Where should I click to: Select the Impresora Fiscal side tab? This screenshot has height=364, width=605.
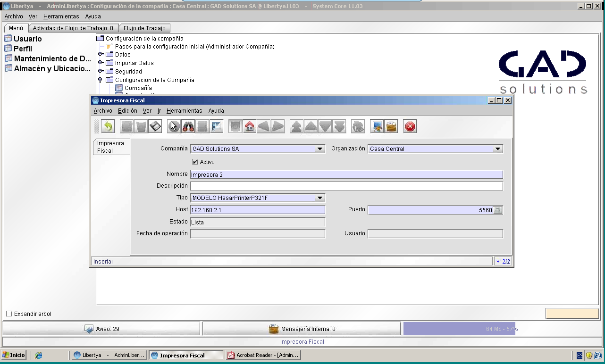click(x=111, y=147)
